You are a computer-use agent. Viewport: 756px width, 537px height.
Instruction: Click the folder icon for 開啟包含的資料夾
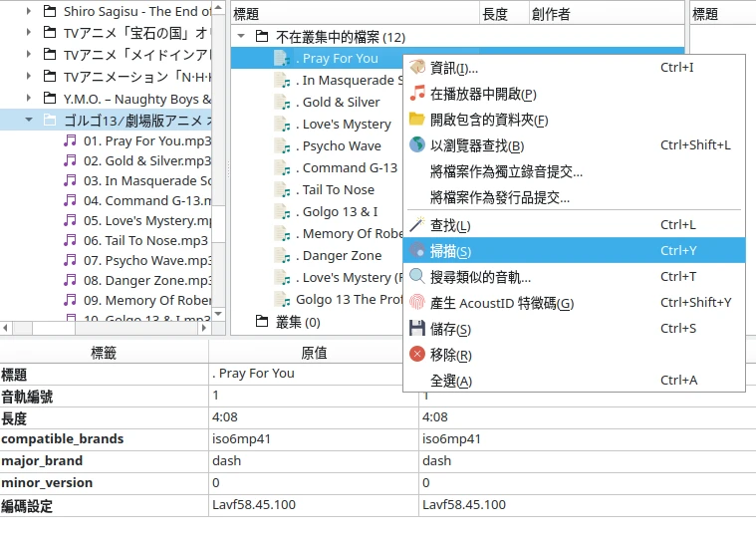[x=417, y=120]
